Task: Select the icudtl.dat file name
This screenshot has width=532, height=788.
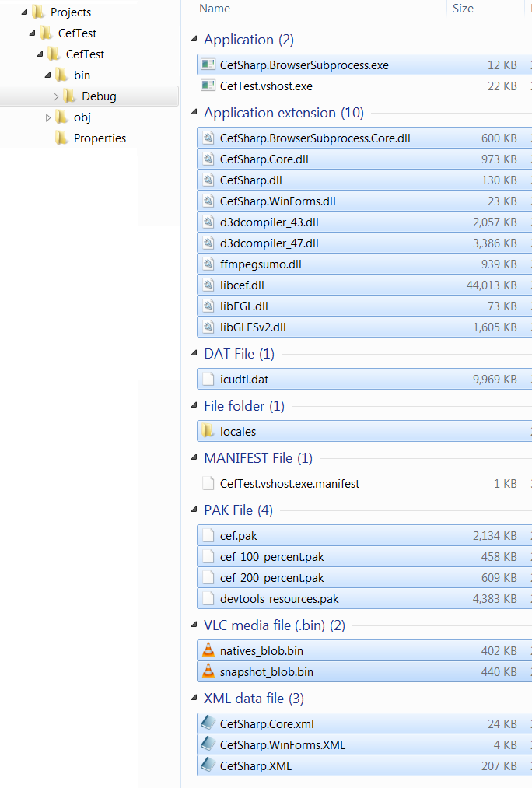Action: coord(244,380)
